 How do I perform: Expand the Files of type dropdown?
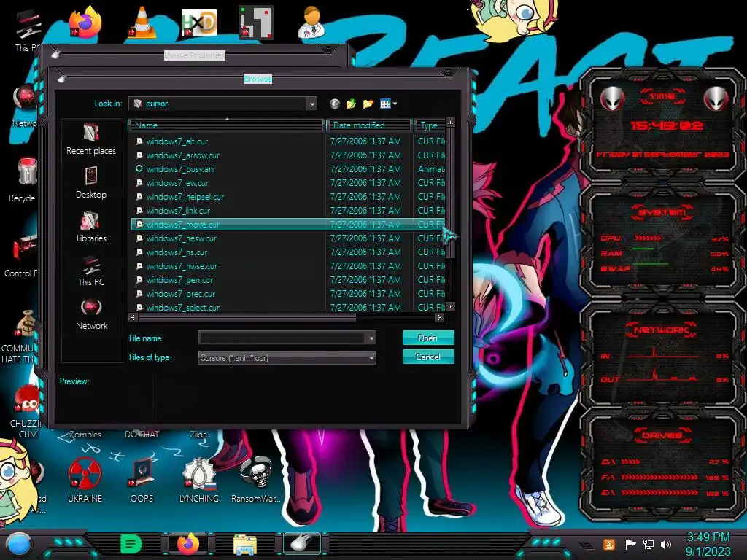pos(371,357)
